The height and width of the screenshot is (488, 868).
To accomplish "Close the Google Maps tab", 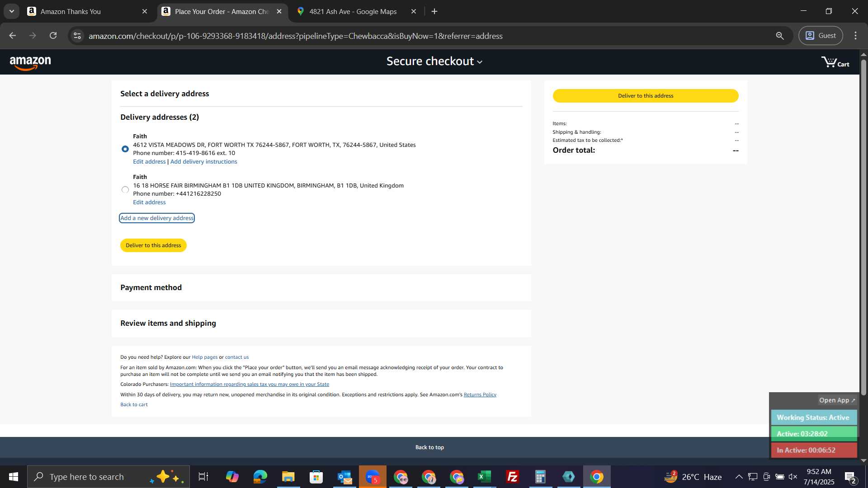I will [x=414, y=11].
